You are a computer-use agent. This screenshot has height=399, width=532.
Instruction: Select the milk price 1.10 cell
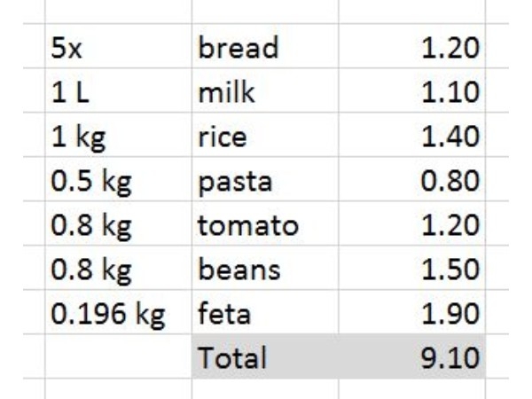tap(412, 90)
